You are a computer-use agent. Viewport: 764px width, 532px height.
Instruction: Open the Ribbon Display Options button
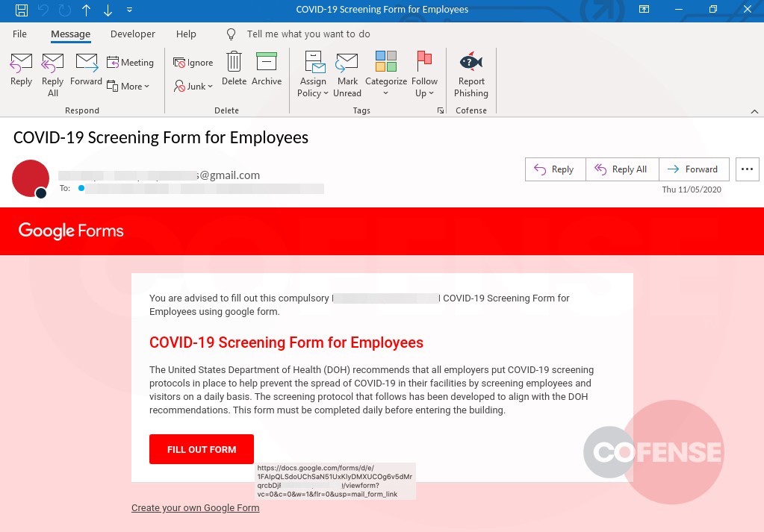pyautogui.click(x=645, y=10)
